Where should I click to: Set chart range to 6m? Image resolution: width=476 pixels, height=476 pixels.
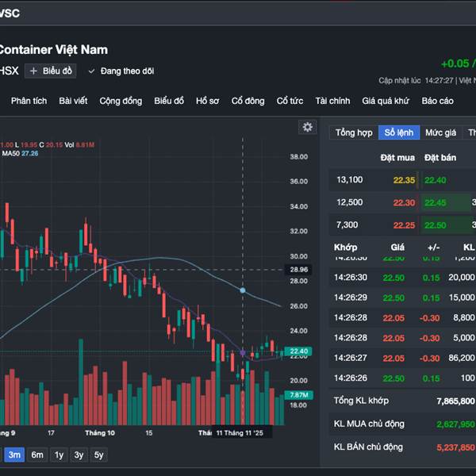click(x=37, y=455)
